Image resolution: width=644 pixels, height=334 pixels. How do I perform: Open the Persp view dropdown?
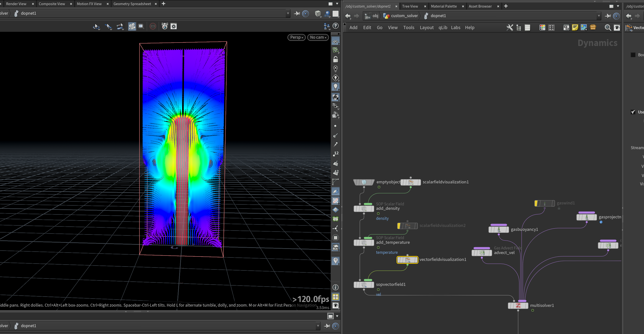(x=296, y=37)
